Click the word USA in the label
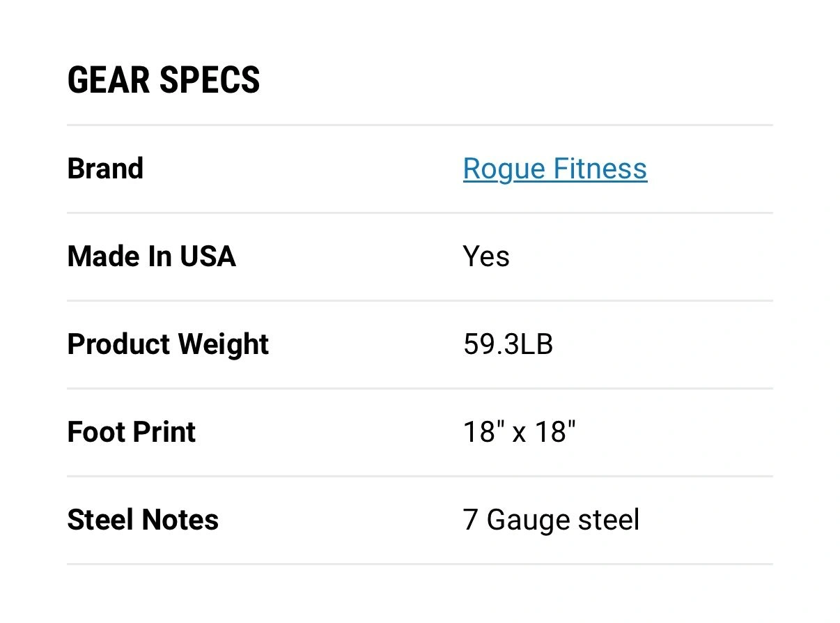Screen dimensions: 840x623 208,256
